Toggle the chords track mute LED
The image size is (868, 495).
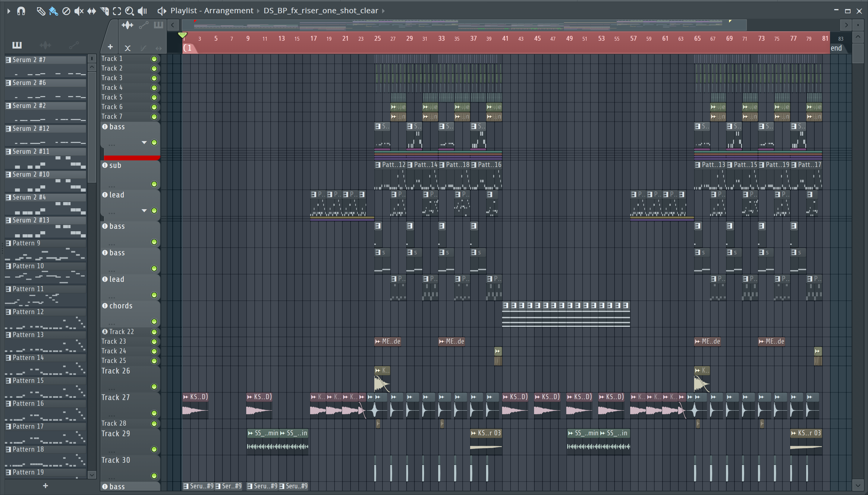pos(154,321)
